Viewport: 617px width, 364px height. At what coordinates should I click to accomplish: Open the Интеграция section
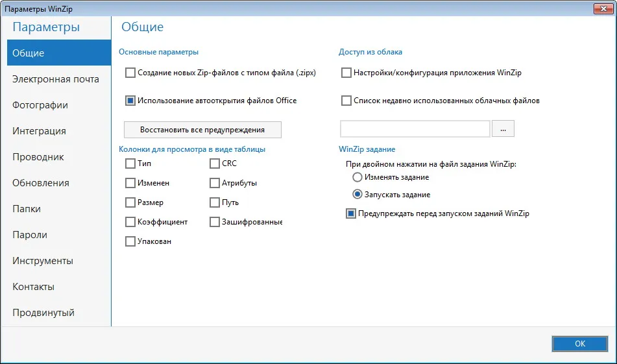[x=39, y=131]
